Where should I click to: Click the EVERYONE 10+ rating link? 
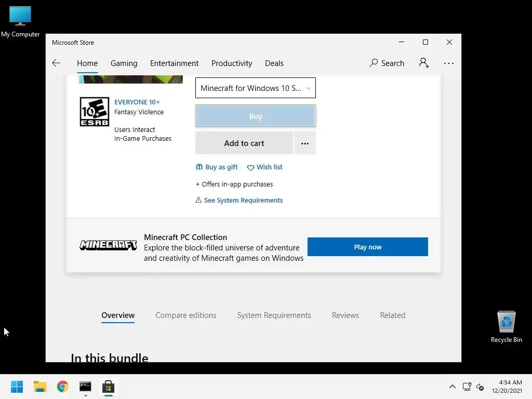pyautogui.click(x=137, y=102)
